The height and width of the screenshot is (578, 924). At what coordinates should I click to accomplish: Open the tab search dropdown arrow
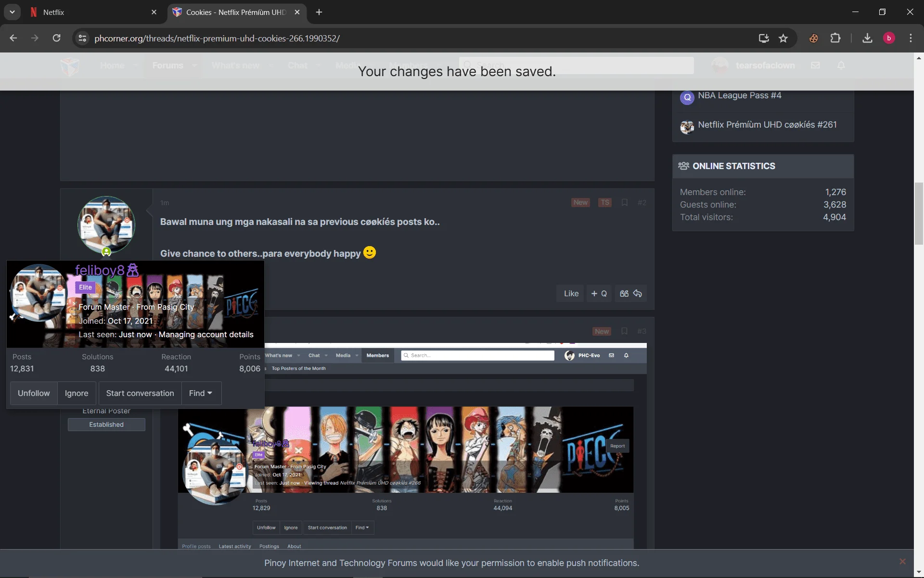[12, 12]
